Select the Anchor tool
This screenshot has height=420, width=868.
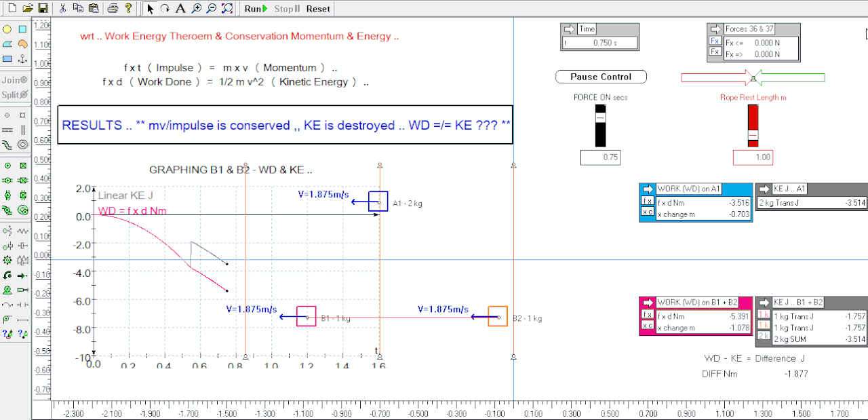click(22, 58)
